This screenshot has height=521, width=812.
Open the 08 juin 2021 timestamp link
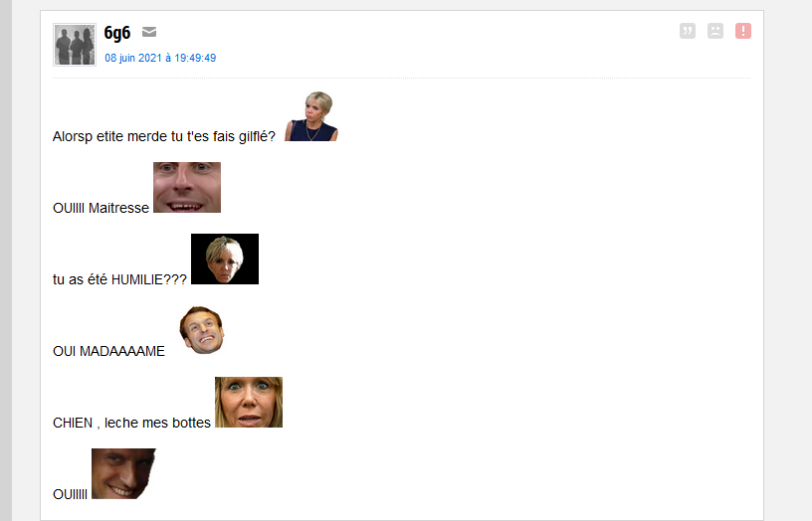click(160, 58)
